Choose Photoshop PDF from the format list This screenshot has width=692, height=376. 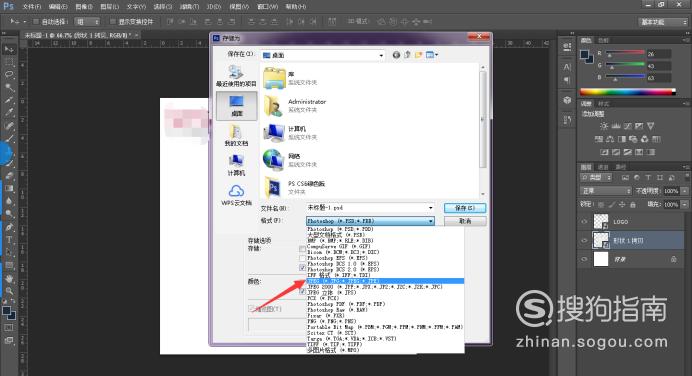tap(385, 304)
